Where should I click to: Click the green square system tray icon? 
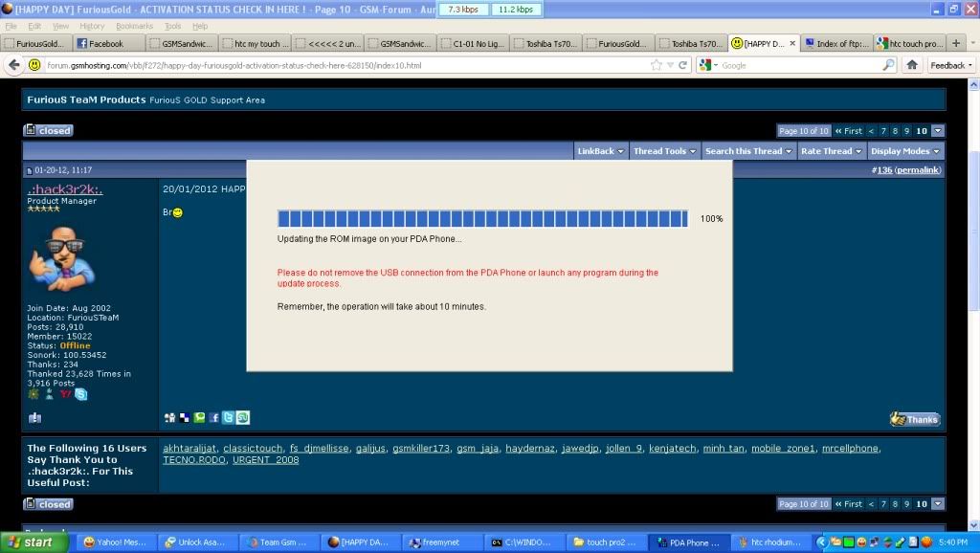(848, 542)
